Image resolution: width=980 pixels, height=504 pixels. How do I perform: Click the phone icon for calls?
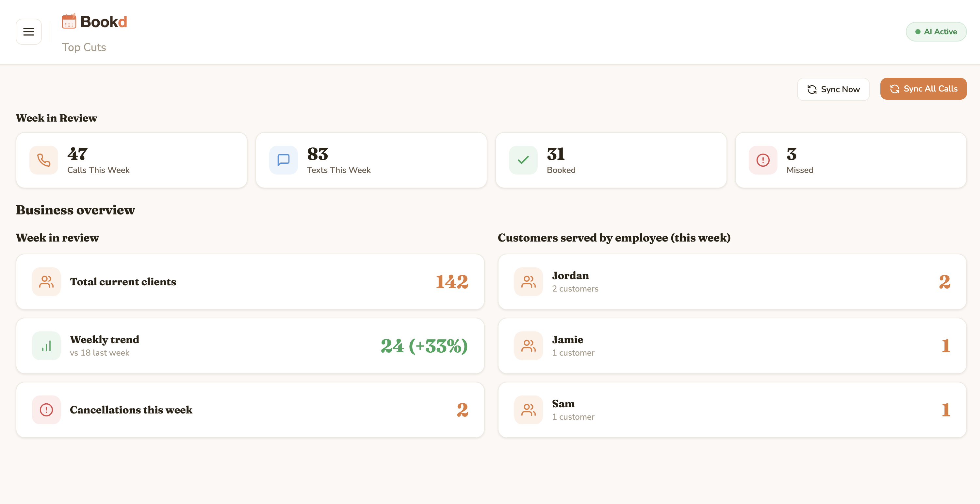coord(44,160)
